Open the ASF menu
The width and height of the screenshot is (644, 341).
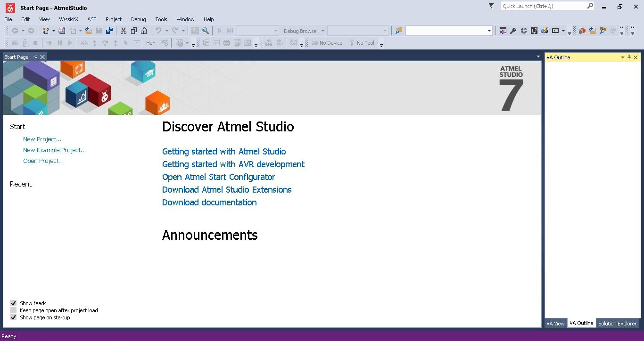point(91,19)
